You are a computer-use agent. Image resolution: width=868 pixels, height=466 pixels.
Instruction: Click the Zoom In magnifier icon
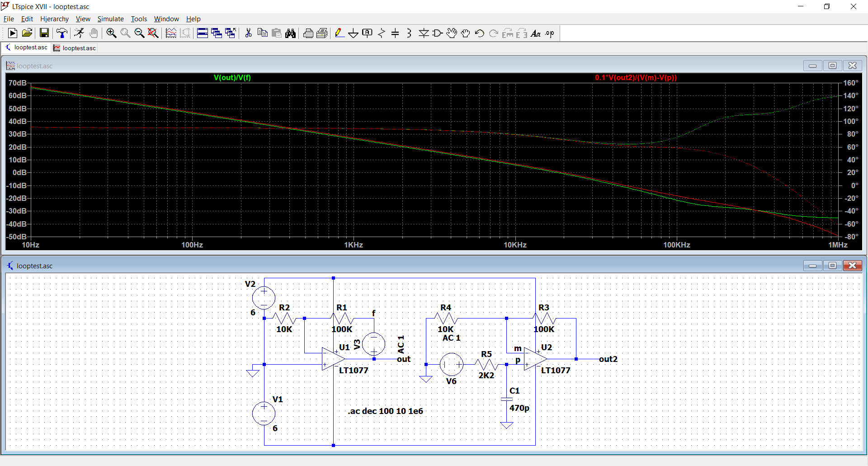111,33
